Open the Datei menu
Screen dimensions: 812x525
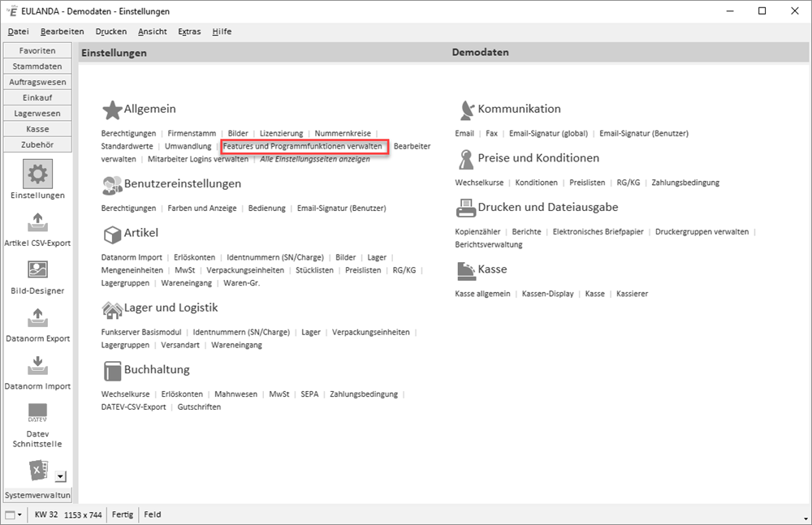pyautogui.click(x=18, y=32)
